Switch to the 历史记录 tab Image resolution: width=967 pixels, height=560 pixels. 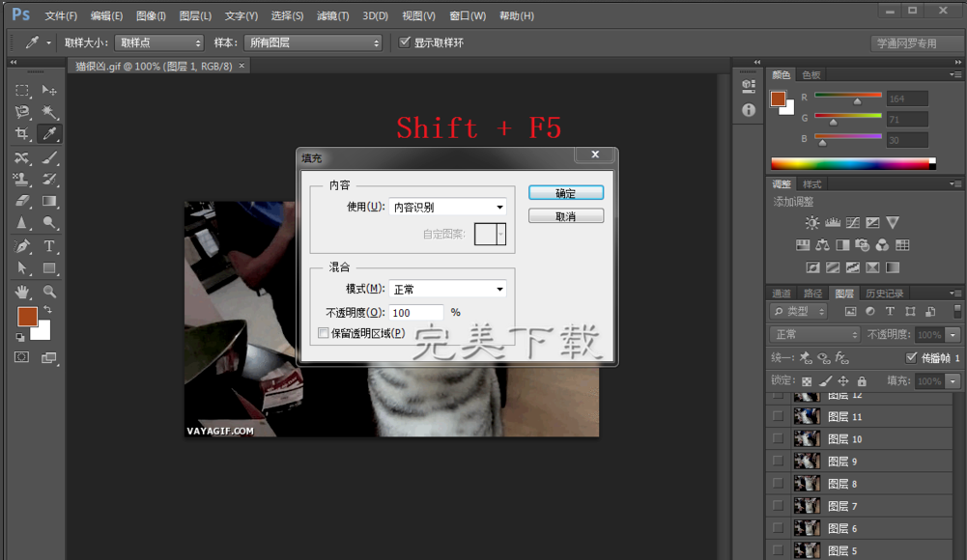(x=885, y=294)
